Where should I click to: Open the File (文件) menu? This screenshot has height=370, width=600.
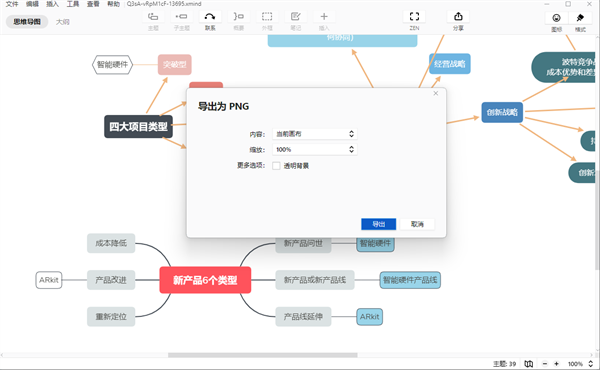coord(12,4)
